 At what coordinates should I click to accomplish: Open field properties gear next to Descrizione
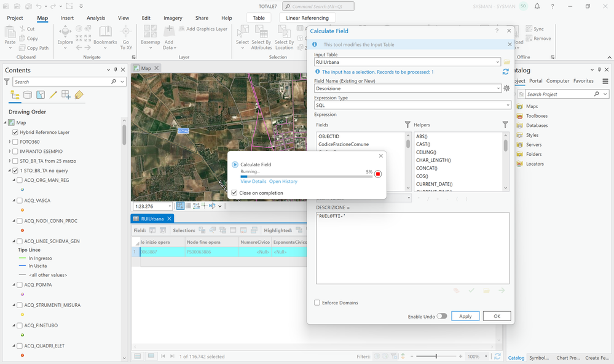point(506,88)
